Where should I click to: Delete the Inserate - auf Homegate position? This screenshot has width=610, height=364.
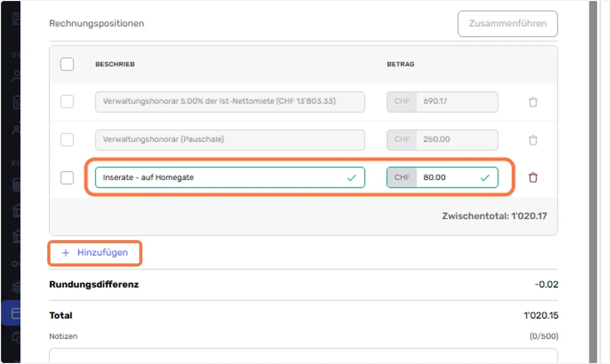click(x=533, y=178)
